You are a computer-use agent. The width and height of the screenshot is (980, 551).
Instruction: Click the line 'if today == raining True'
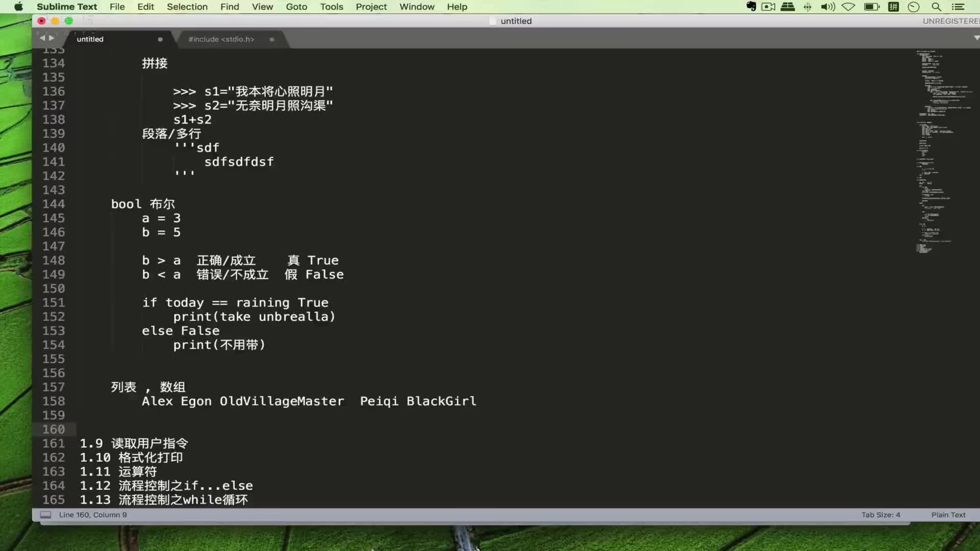(235, 303)
